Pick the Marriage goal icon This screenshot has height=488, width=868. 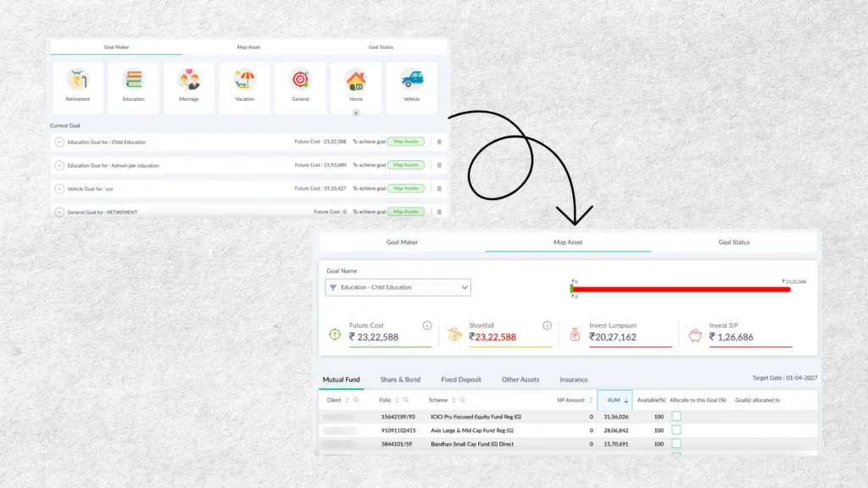189,80
